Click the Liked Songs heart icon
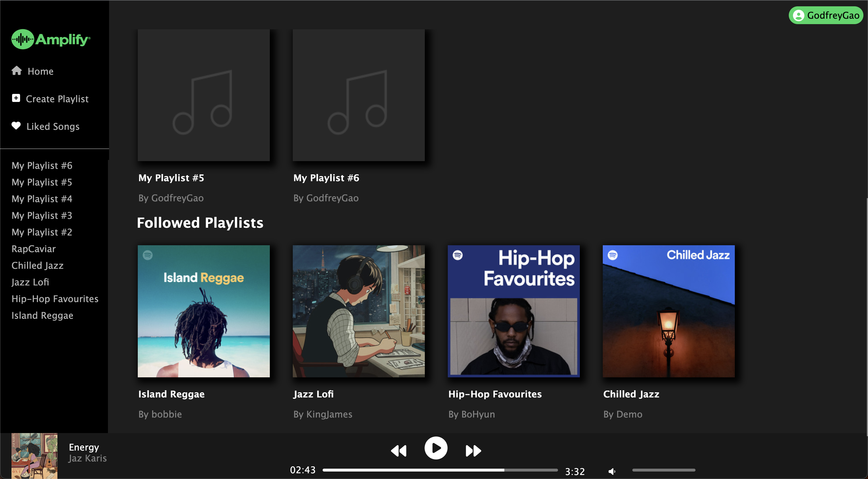Viewport: 868px width, 479px height. 16,126
